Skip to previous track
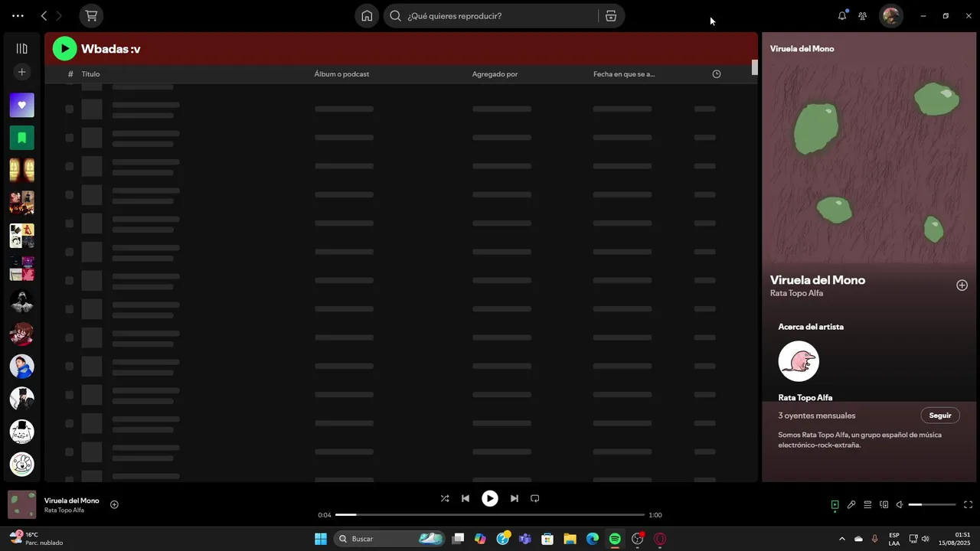The image size is (980, 551). tap(465, 498)
